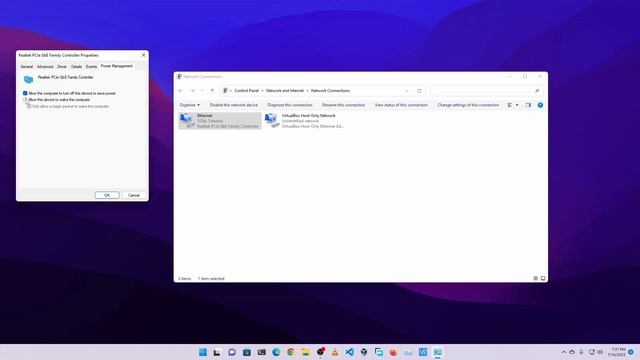640x360 pixels.
Task: Click the microphone tray icon
Action: click(581, 352)
